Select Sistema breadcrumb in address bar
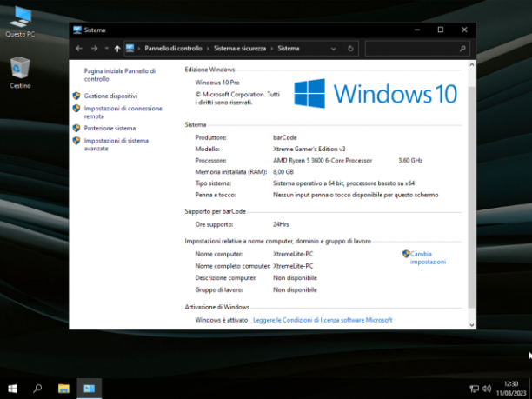The image size is (532, 399). coord(289,48)
